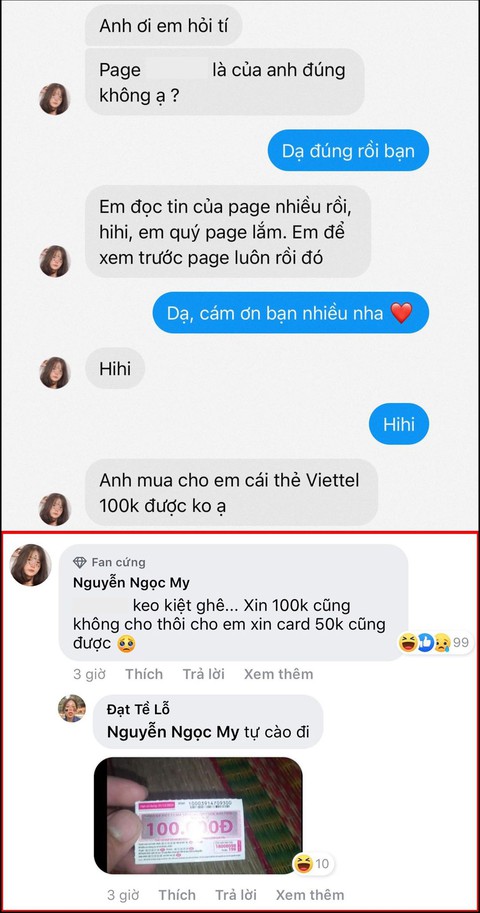Open reaction emojis showing 99 count
The height and width of the screenshot is (913, 480).
[435, 643]
